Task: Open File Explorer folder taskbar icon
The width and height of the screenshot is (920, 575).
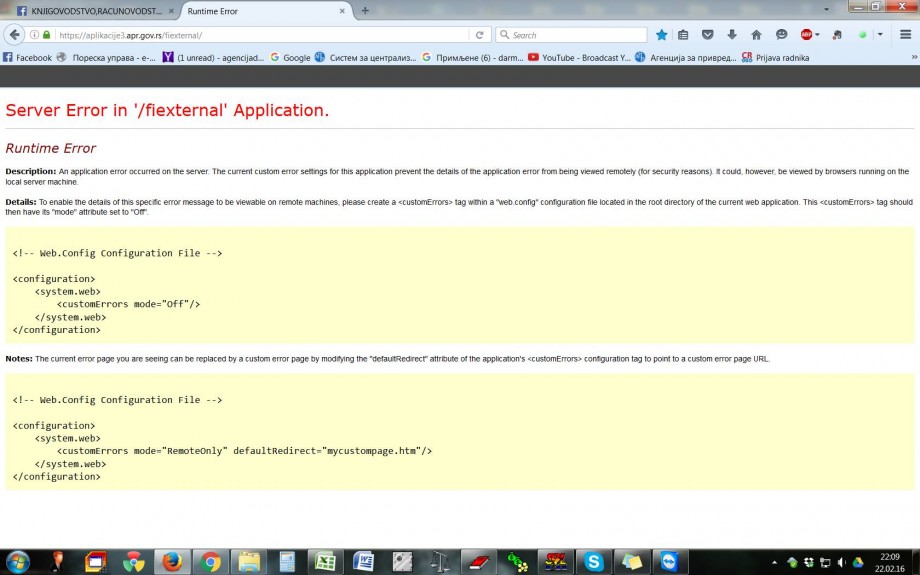Action: pyautogui.click(x=249, y=562)
